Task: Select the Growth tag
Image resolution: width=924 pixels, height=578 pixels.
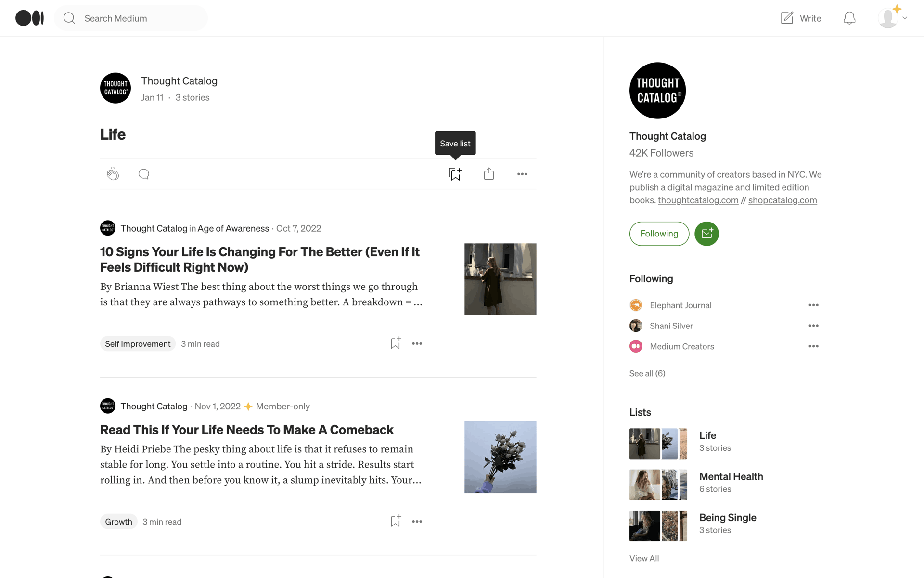Action: (118, 522)
